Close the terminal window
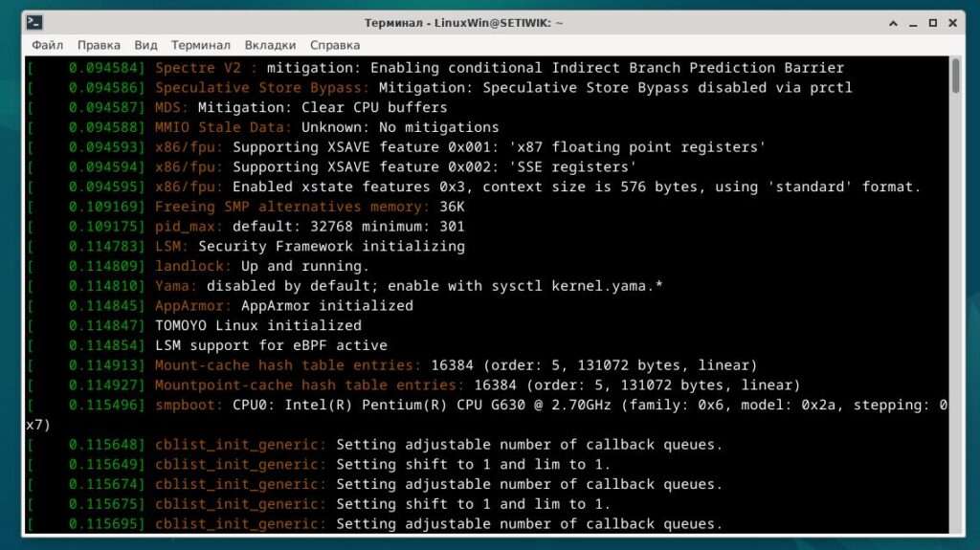This screenshot has height=550, width=980. pos(952,23)
